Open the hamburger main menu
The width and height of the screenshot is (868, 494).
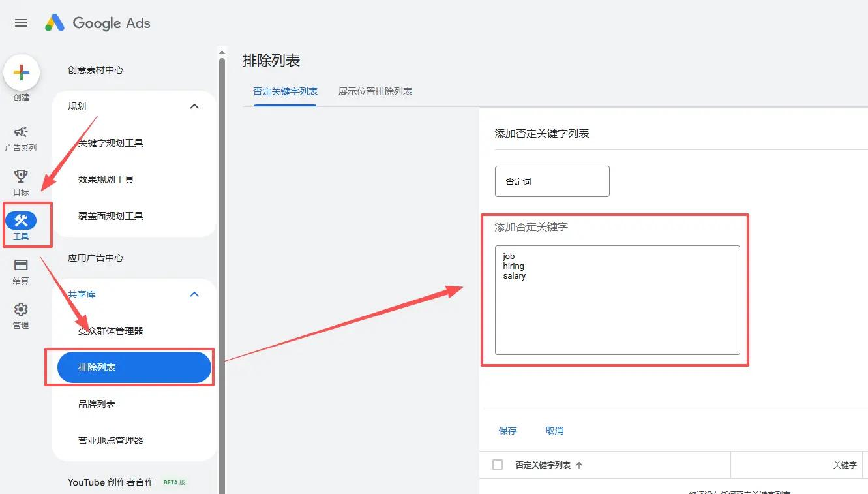21,23
